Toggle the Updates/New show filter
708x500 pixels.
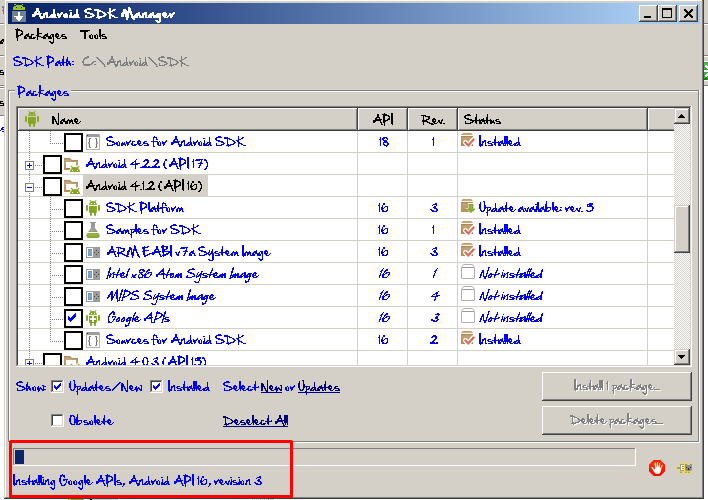57,387
